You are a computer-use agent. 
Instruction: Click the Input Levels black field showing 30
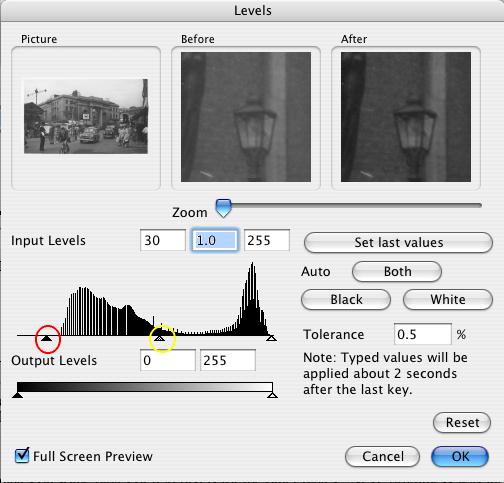(163, 240)
